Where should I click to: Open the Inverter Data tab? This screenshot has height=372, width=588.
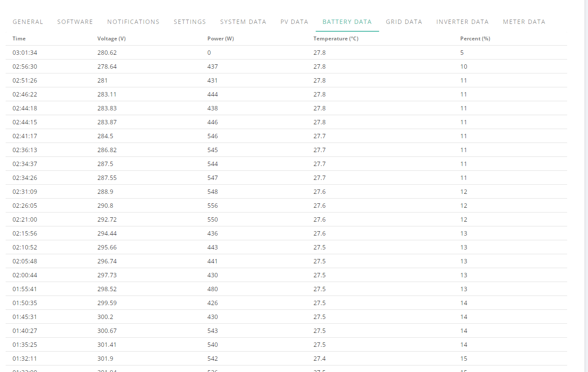pyautogui.click(x=462, y=22)
